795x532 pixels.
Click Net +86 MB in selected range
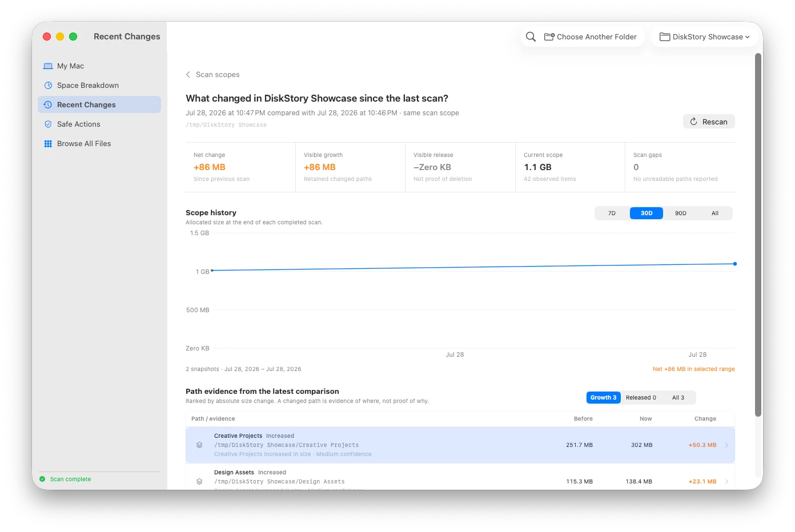694,369
